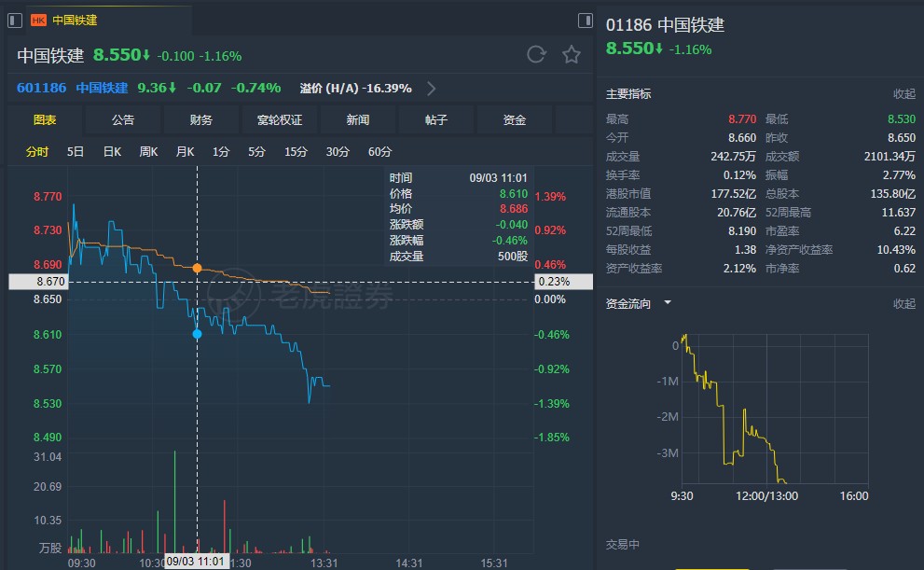Collapse the 主要指标 panel via 收起
This screenshot has height=570, width=924.
[x=904, y=93]
